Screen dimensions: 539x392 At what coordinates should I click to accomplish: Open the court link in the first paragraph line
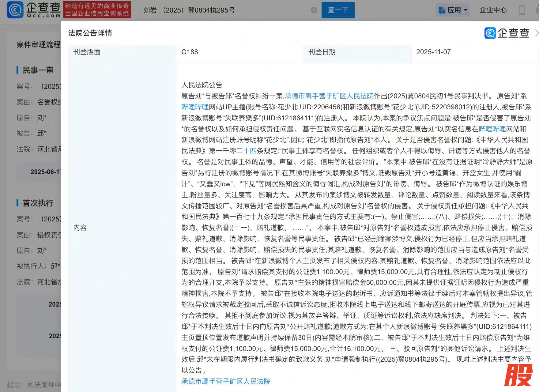329,96
